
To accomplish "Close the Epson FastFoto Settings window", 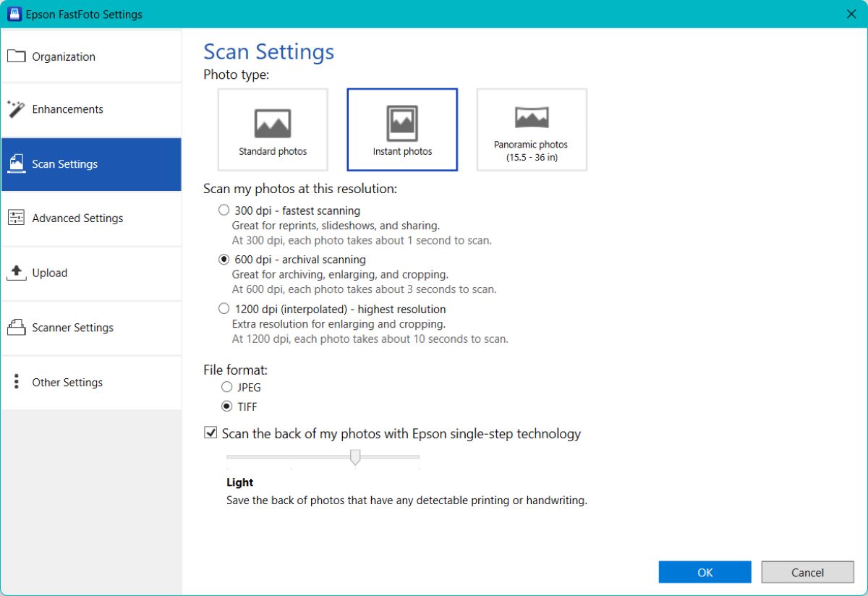I will tap(851, 14).
